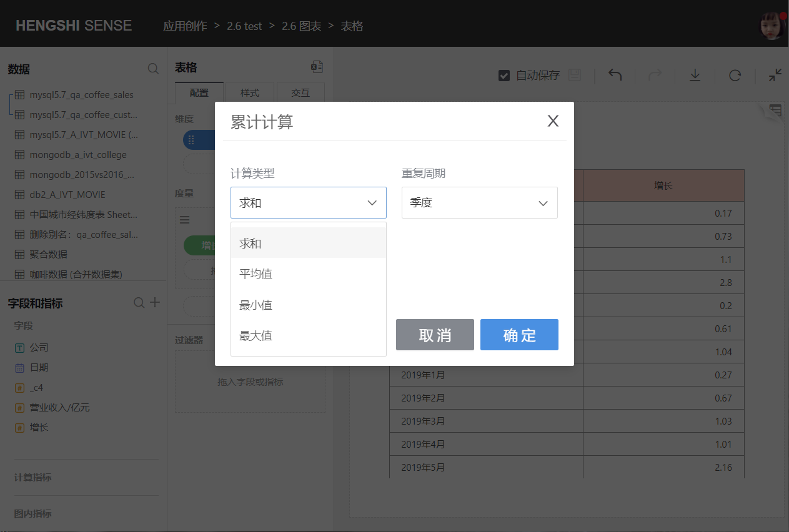Click the 增长 column header in the table
789x532 pixels.
click(663, 185)
